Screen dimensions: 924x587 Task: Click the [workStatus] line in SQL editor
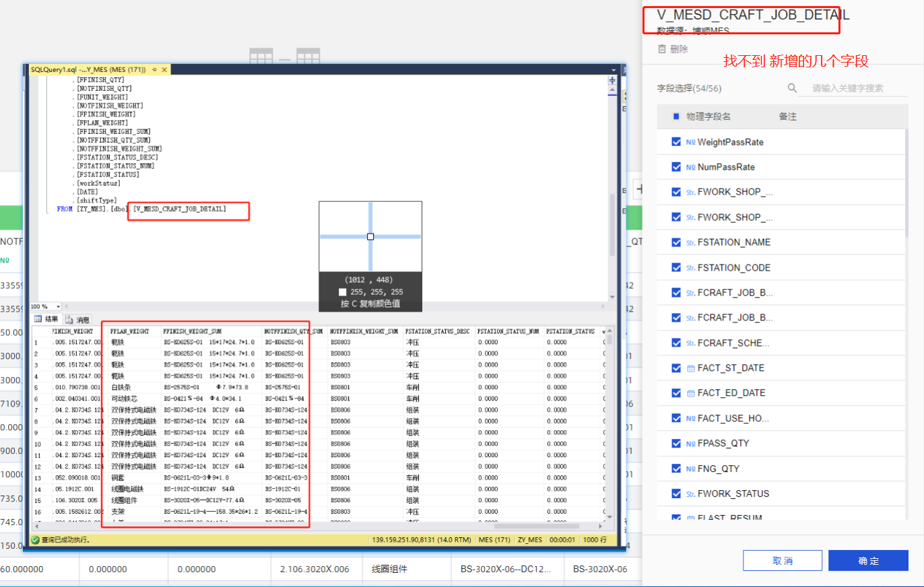(98, 183)
